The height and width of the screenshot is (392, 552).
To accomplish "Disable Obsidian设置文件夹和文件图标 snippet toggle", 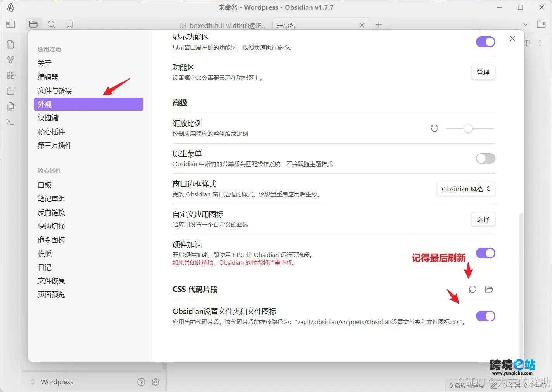I will coord(486,316).
